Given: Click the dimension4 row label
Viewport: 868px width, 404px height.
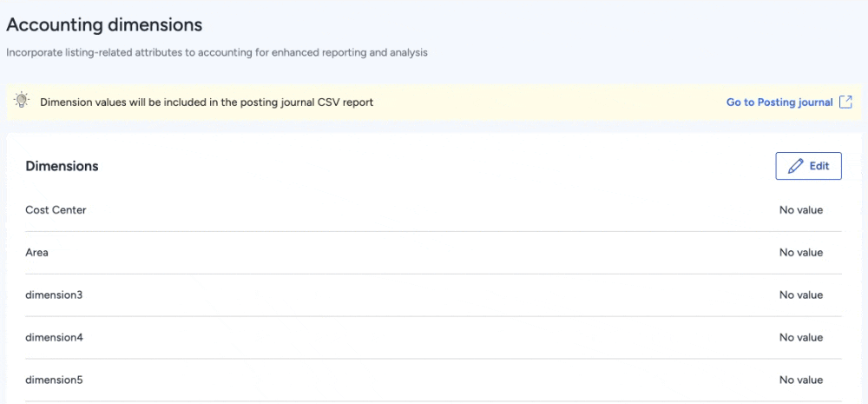Looking at the screenshot, I should (x=54, y=337).
